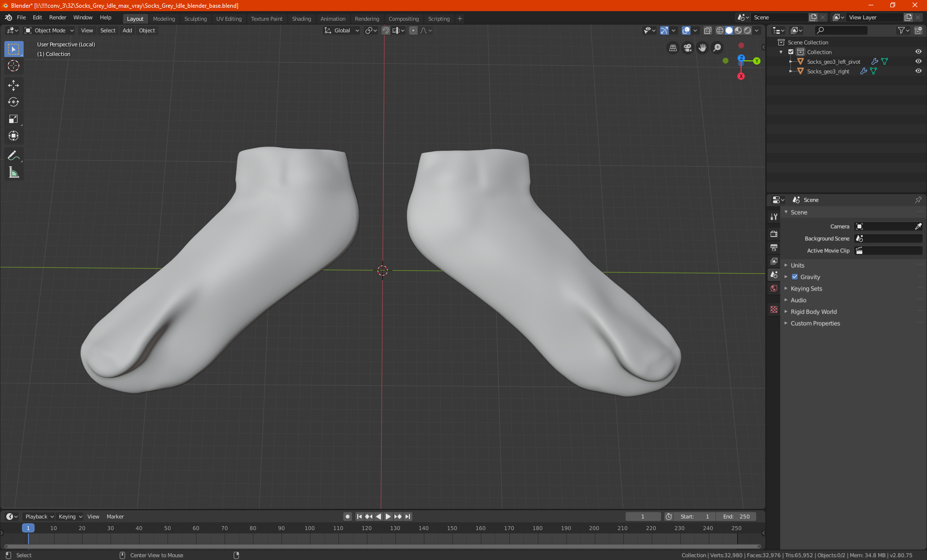Select the 3D Cursor tool
This screenshot has height=560, width=927.
coord(14,66)
